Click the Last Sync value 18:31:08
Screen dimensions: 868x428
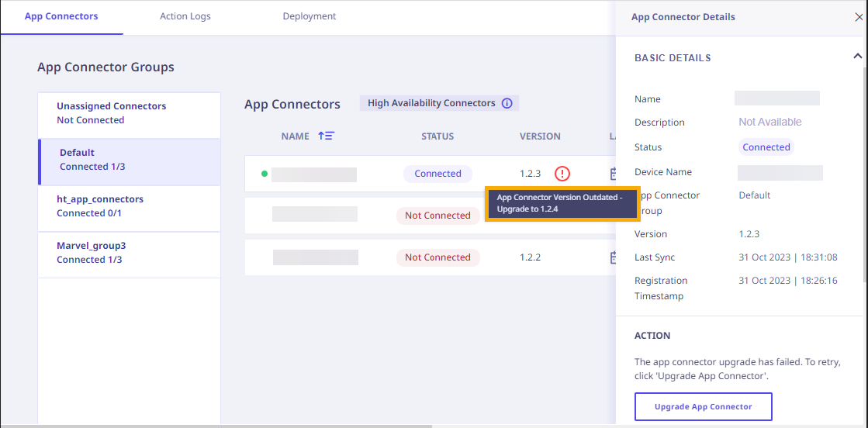pos(788,257)
